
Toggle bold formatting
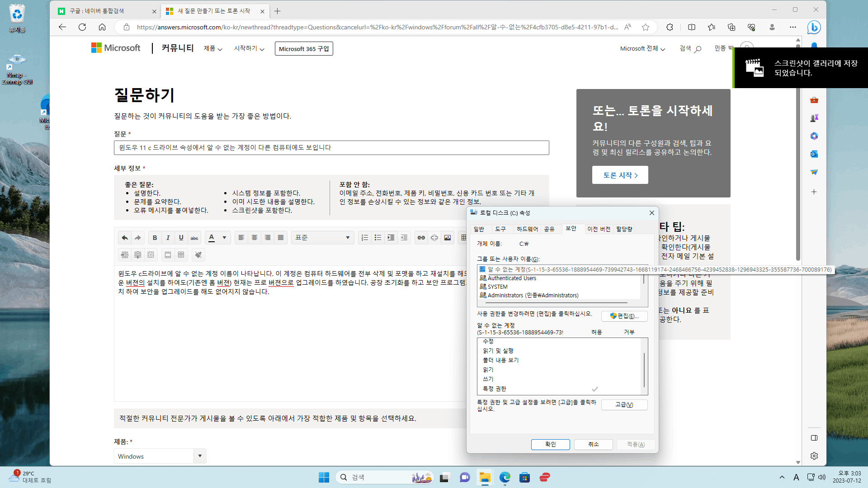tap(155, 238)
